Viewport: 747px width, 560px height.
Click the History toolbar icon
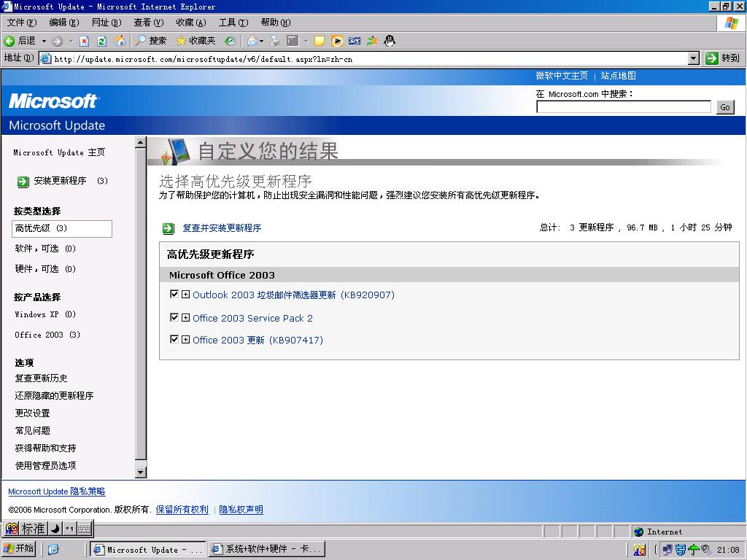230,41
